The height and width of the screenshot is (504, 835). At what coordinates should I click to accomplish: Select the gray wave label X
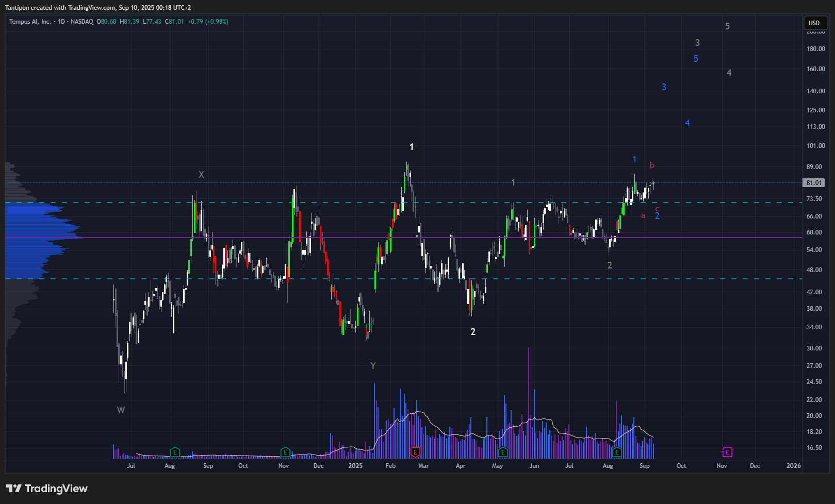[201, 175]
